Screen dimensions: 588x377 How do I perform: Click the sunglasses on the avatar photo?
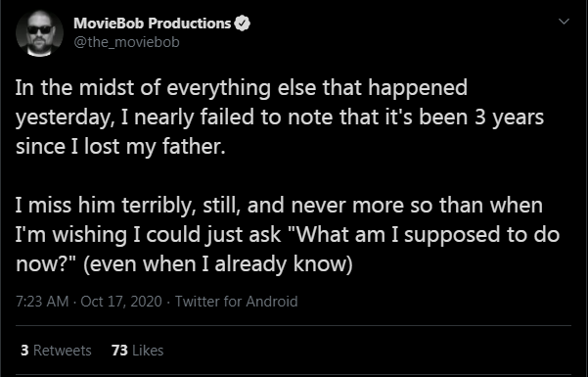(x=39, y=29)
